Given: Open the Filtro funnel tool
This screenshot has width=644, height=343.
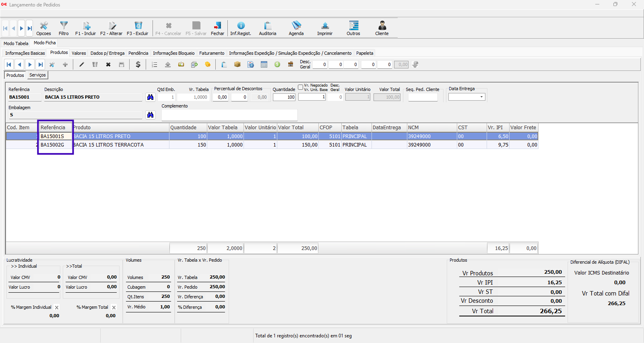Looking at the screenshot, I should point(64,28).
